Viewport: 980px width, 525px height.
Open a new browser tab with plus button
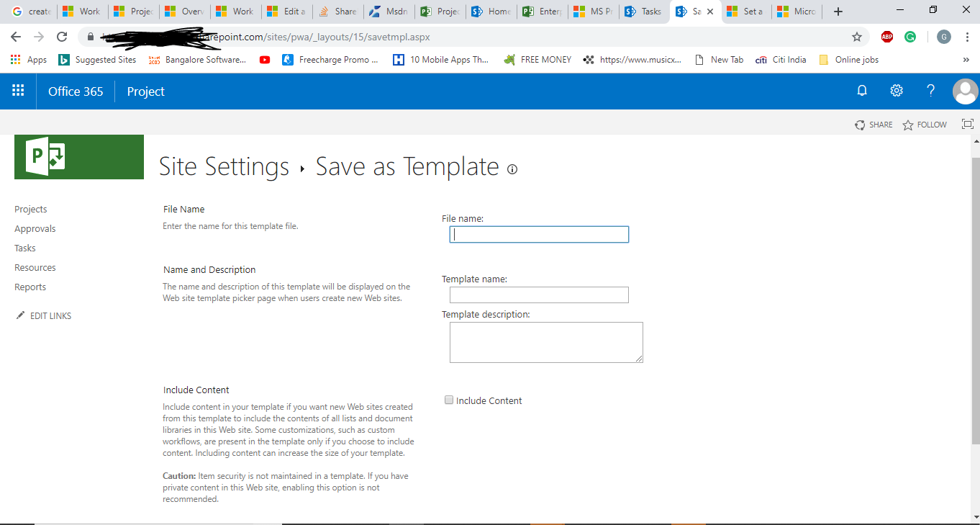tap(838, 12)
